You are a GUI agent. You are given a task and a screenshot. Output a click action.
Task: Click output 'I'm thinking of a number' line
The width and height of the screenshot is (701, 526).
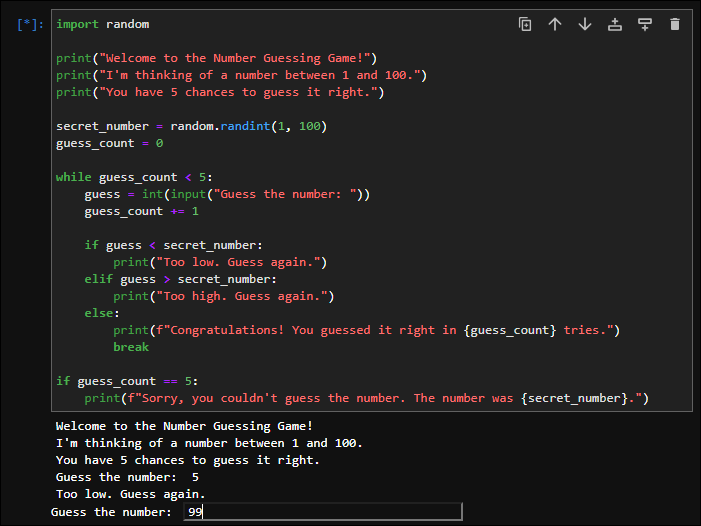tap(209, 443)
